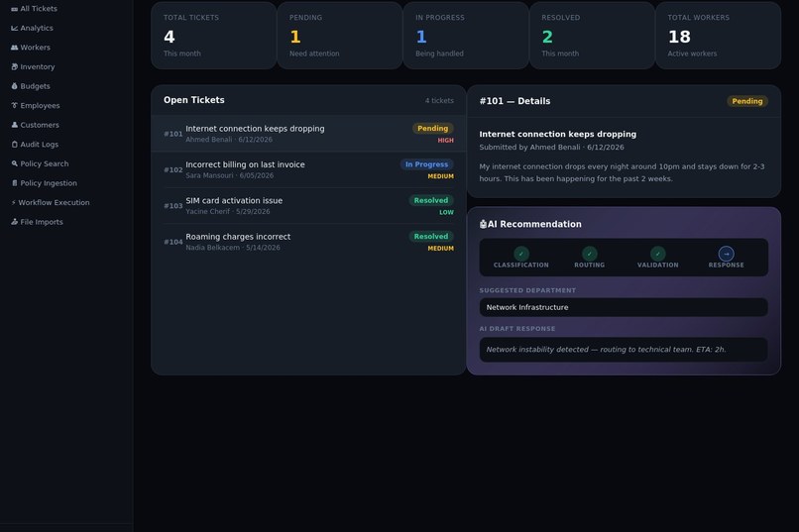Click the LOW priority label

(446, 212)
